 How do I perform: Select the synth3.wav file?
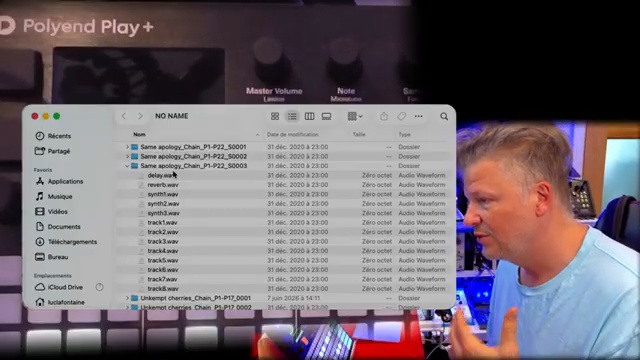pyautogui.click(x=163, y=213)
